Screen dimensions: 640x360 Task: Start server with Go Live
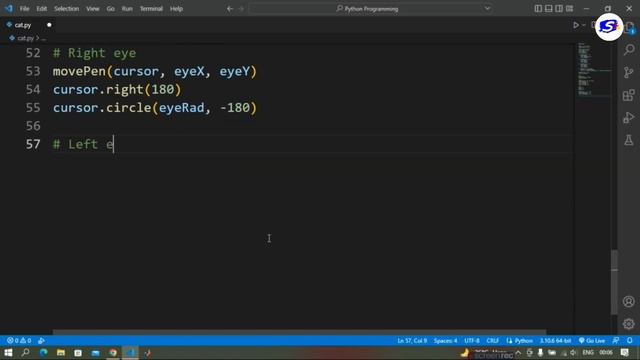(592, 340)
